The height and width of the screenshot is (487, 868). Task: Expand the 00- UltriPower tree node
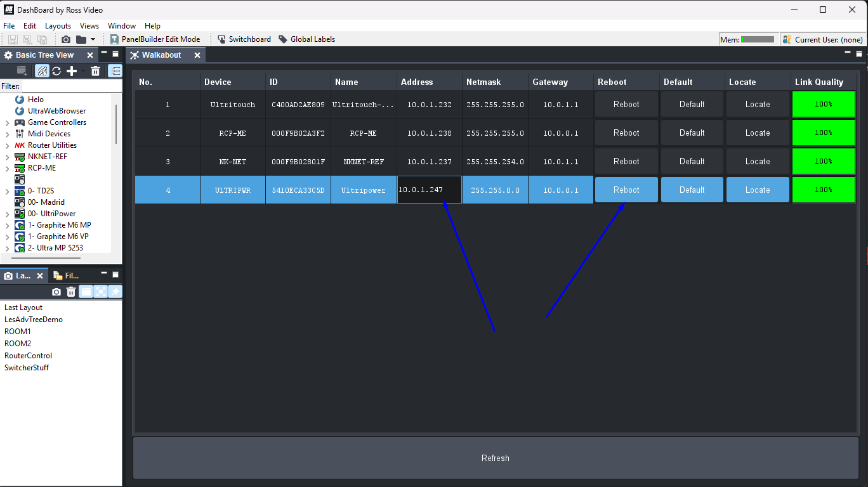[7, 214]
